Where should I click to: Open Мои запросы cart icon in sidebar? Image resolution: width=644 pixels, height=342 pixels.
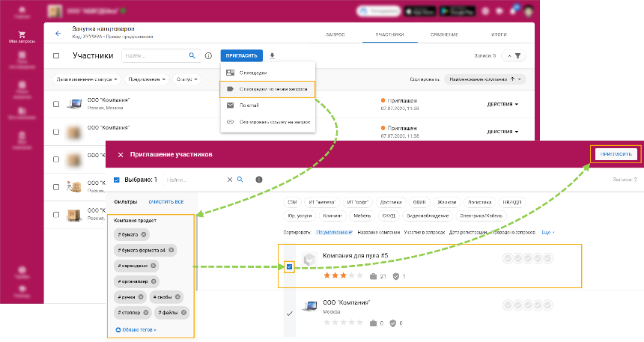point(22,36)
